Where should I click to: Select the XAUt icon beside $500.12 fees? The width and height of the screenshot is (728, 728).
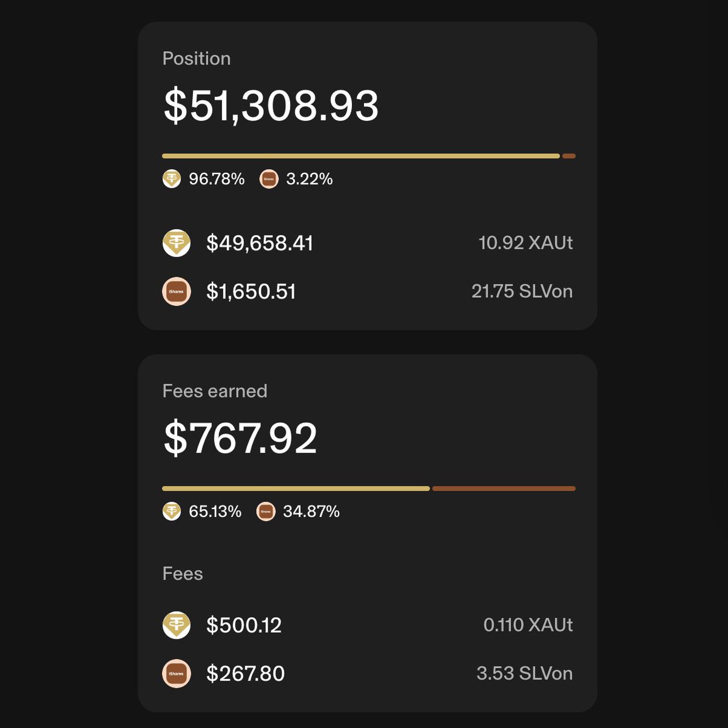(177, 625)
